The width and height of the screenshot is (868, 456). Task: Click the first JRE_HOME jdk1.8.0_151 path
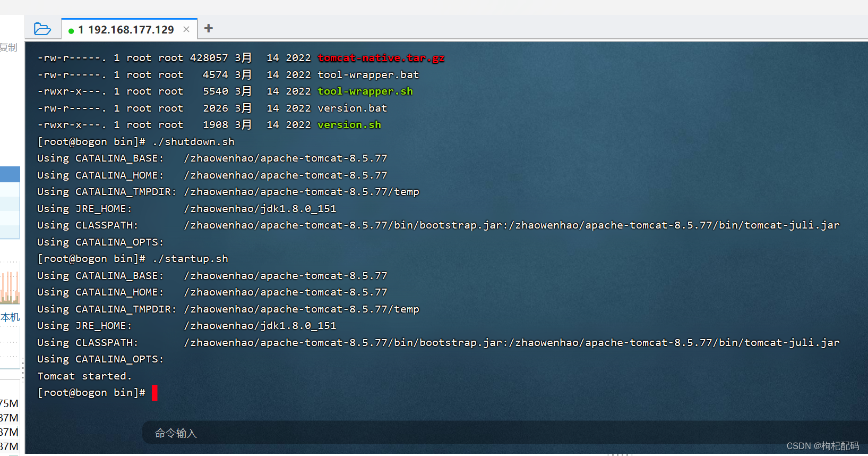[x=260, y=209]
